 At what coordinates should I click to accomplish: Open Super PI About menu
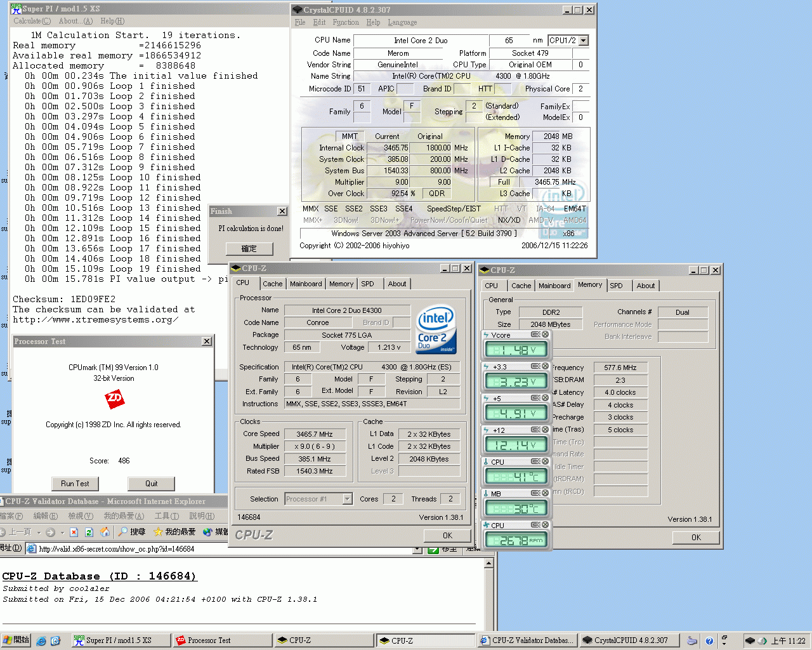(75, 21)
